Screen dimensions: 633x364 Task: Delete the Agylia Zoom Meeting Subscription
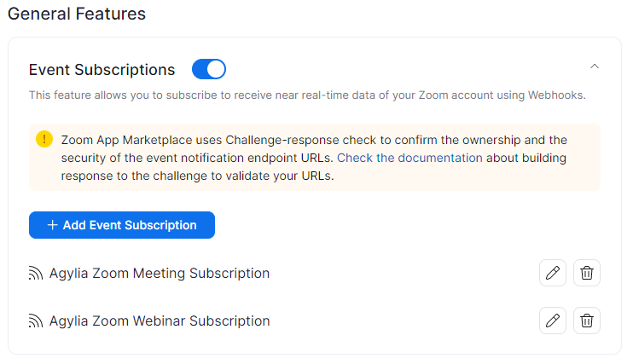587,273
